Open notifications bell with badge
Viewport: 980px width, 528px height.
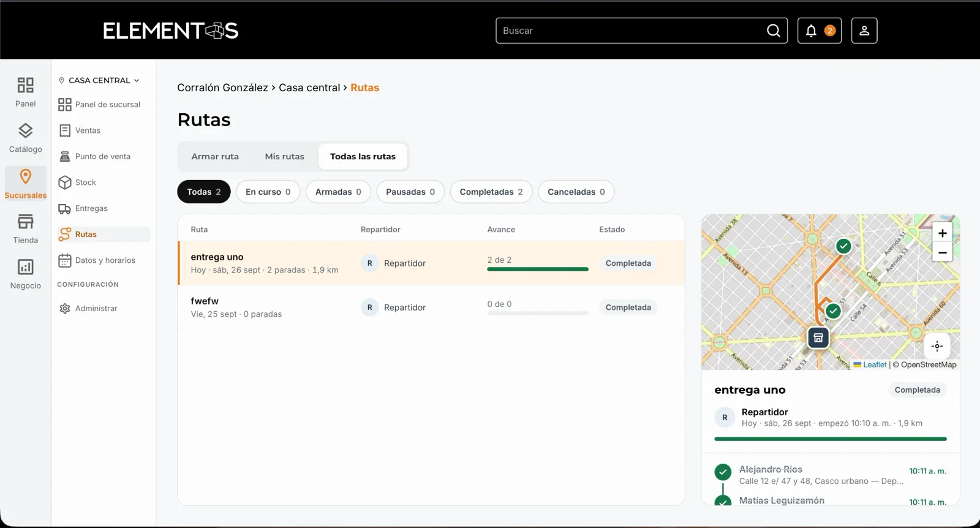(x=820, y=31)
